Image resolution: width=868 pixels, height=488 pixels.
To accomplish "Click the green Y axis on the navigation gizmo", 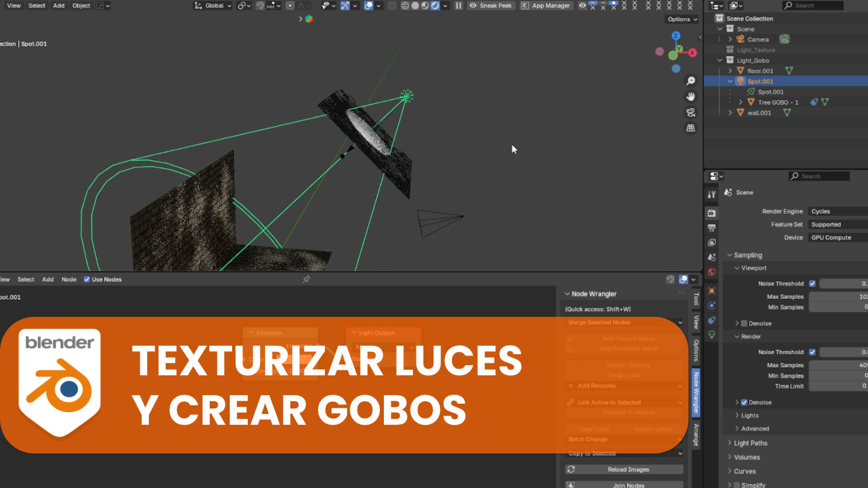I will [x=679, y=48].
